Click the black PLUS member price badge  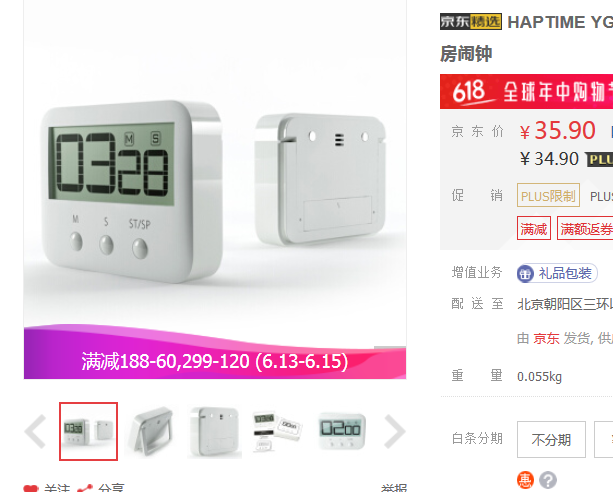click(599, 160)
